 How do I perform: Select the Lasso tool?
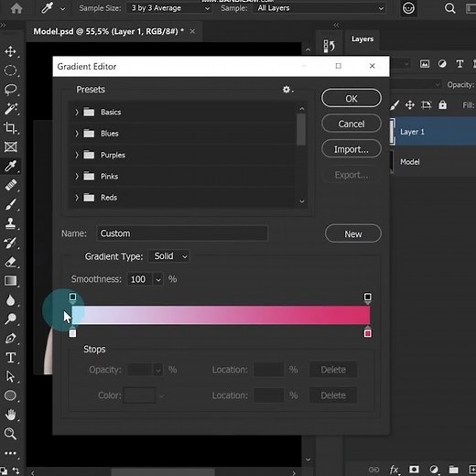(10, 90)
